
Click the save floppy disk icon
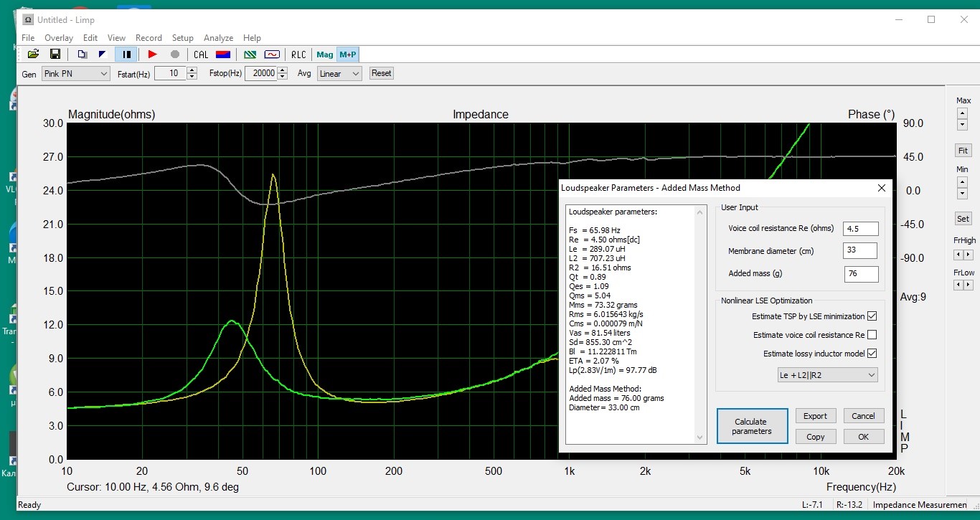[x=55, y=55]
